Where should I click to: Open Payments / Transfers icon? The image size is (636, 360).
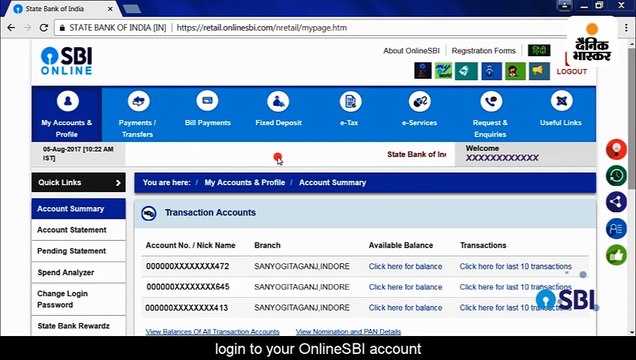tap(138, 101)
